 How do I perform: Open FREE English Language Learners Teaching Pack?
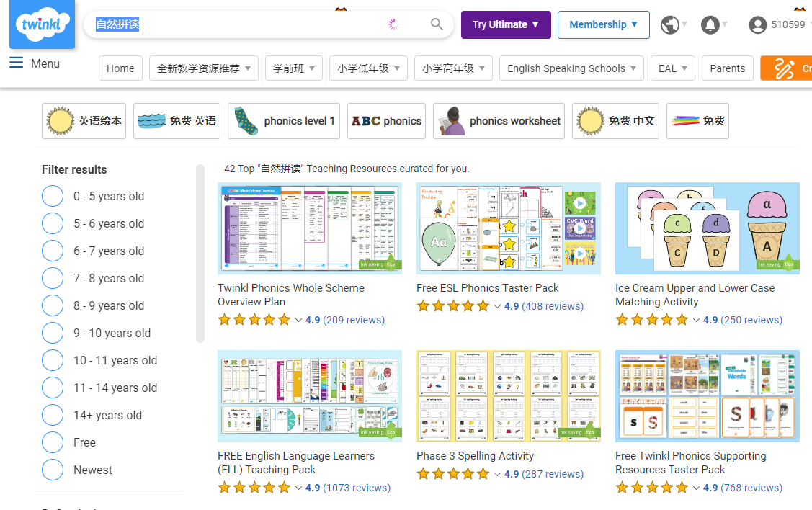(295, 462)
